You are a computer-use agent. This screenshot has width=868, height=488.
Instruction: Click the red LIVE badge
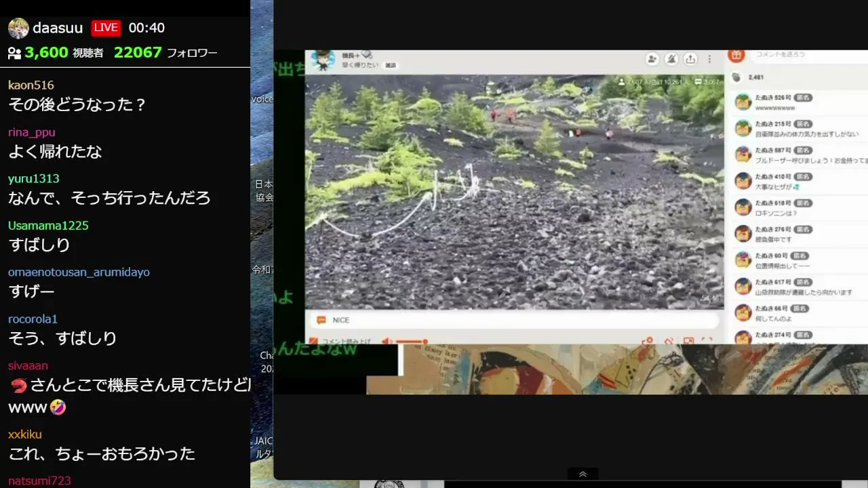[x=106, y=28]
